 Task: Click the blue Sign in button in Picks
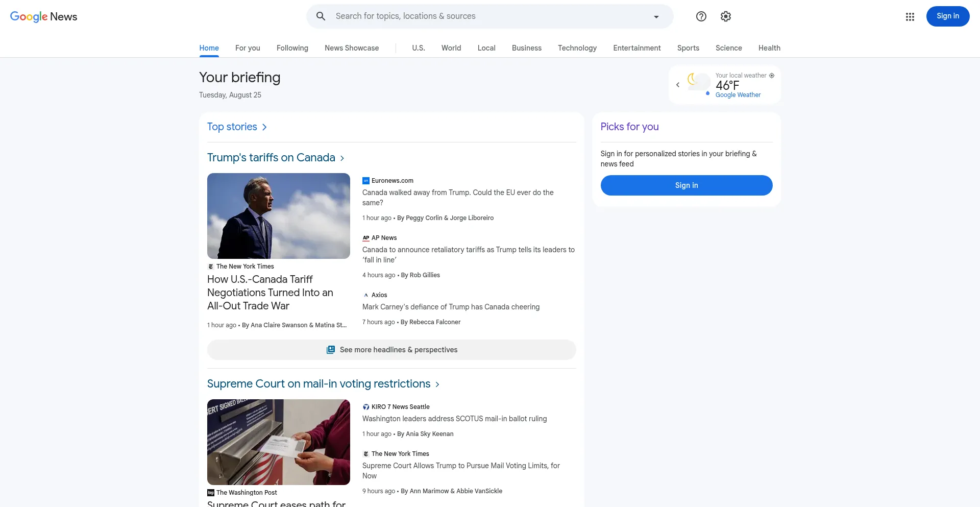tap(687, 185)
